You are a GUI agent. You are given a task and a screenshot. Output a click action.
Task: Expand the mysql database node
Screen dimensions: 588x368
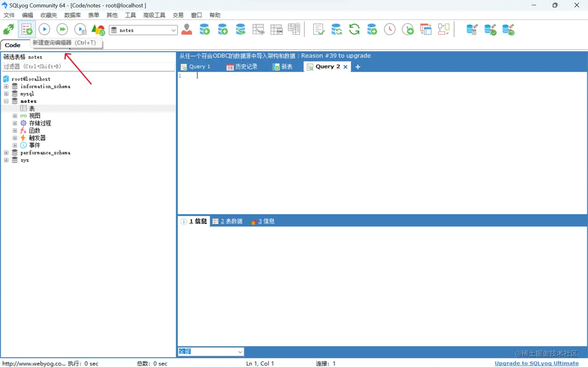pos(6,94)
